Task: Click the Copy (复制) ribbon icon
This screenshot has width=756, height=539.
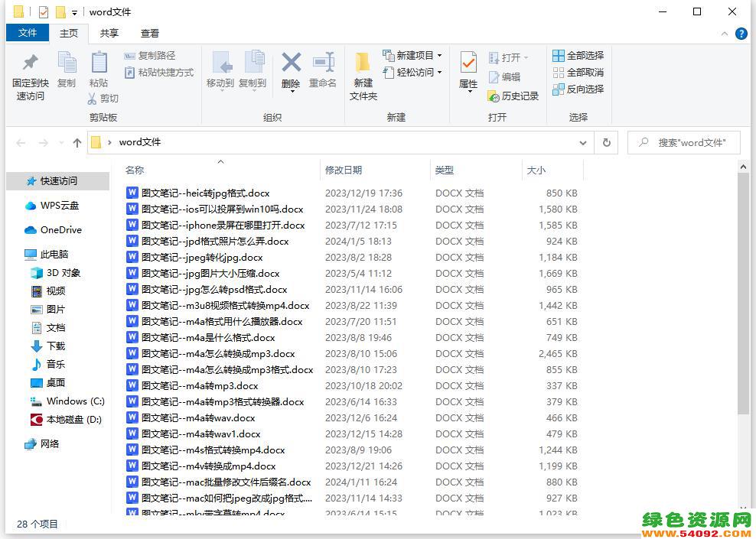Action: (67, 63)
